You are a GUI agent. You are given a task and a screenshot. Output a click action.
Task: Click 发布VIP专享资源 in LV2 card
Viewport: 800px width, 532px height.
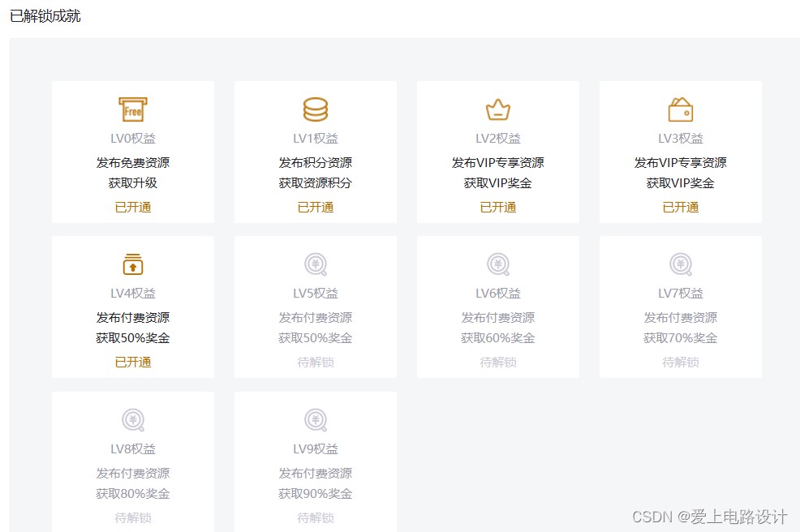click(498, 163)
